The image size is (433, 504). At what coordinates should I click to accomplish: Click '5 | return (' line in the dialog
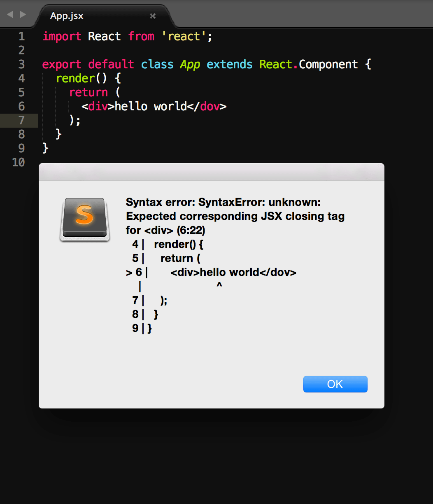[166, 258]
